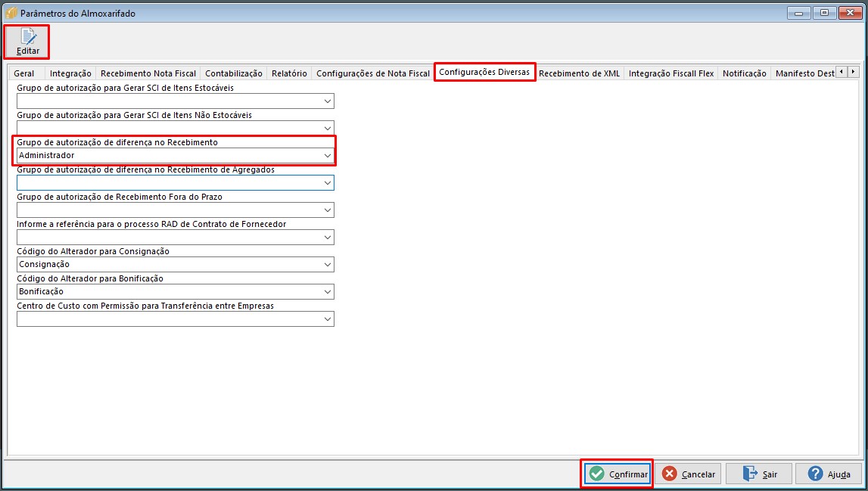Image resolution: width=868 pixels, height=491 pixels.
Task: Expand RAD de Contrato de Fornecedor dropdown
Action: point(327,237)
